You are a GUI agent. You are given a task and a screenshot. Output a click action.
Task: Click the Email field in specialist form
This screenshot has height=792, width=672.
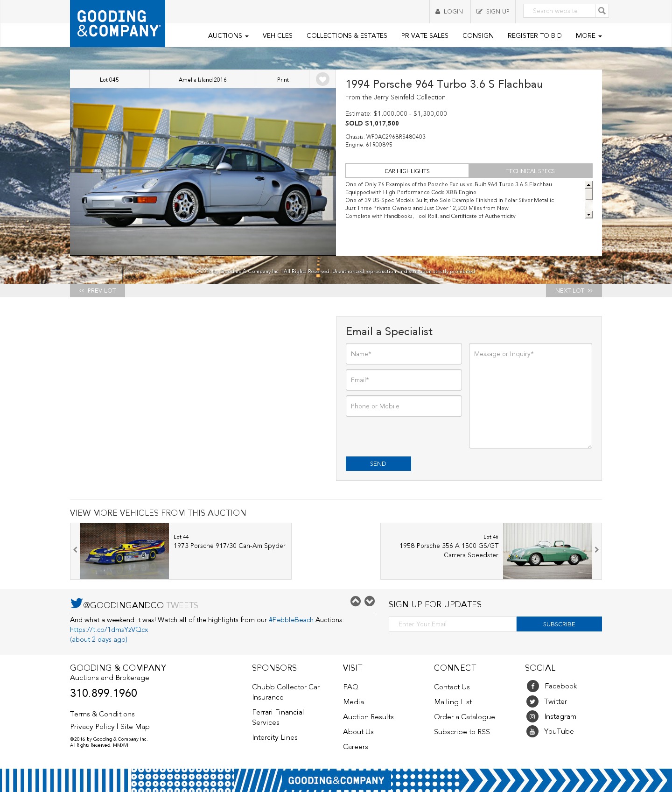pyautogui.click(x=404, y=380)
